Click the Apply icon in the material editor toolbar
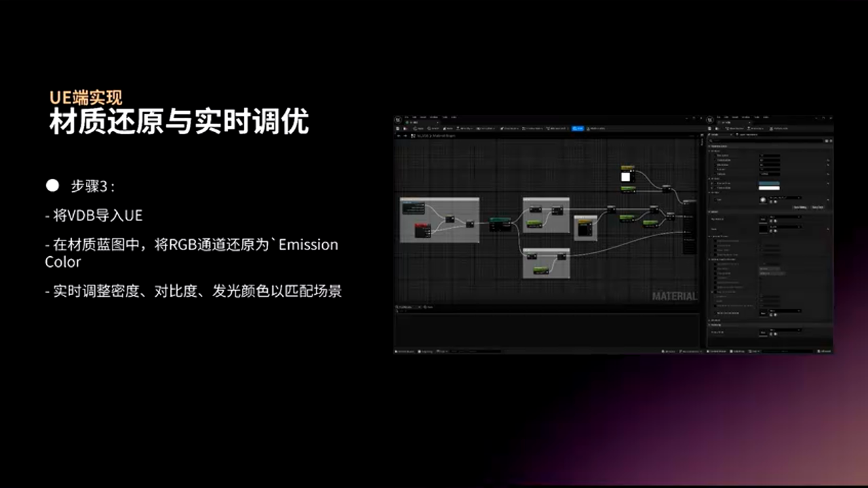The width and height of the screenshot is (868, 488). tap(418, 128)
